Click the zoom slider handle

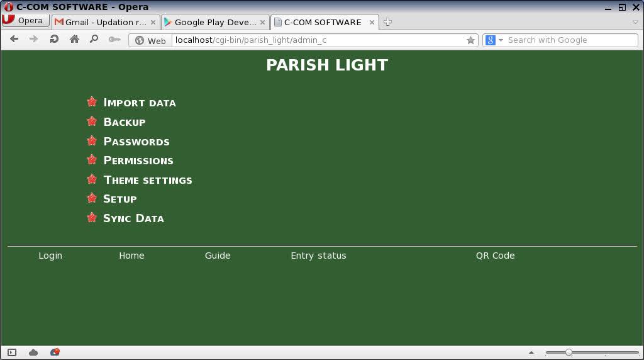pos(569,352)
